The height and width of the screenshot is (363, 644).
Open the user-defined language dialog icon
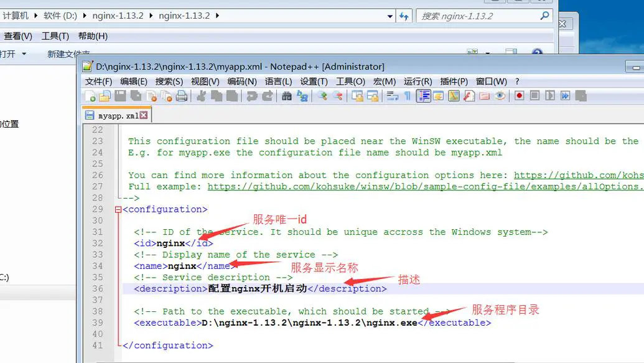tap(438, 96)
